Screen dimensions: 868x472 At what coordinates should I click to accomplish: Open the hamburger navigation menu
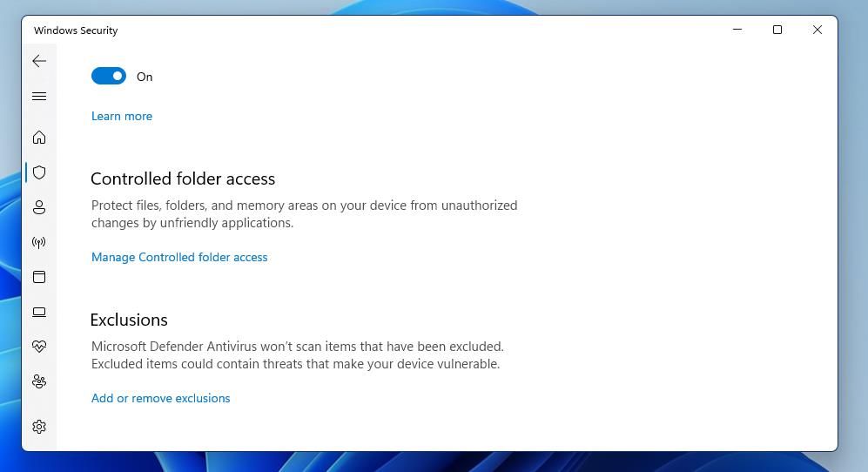pos(39,97)
